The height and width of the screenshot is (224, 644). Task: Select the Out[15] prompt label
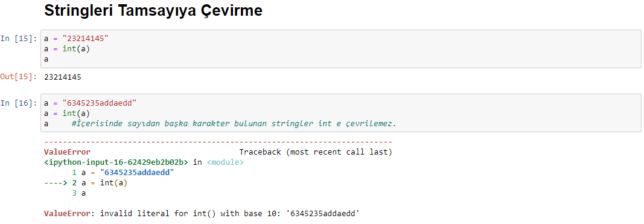(x=19, y=77)
